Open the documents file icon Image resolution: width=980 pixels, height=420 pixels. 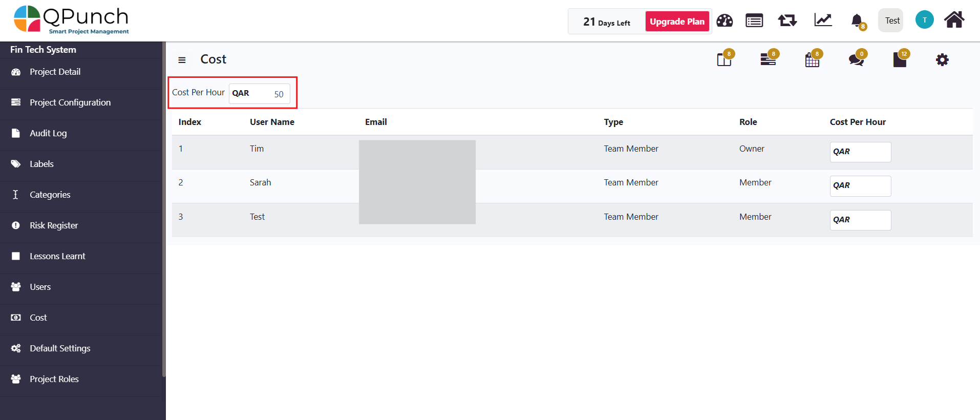(x=900, y=60)
